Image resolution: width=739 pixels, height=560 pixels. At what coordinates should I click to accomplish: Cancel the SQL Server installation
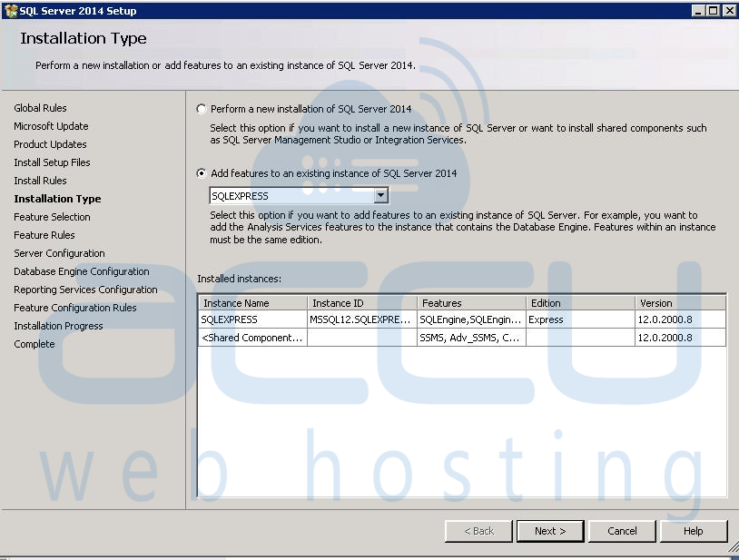(622, 531)
